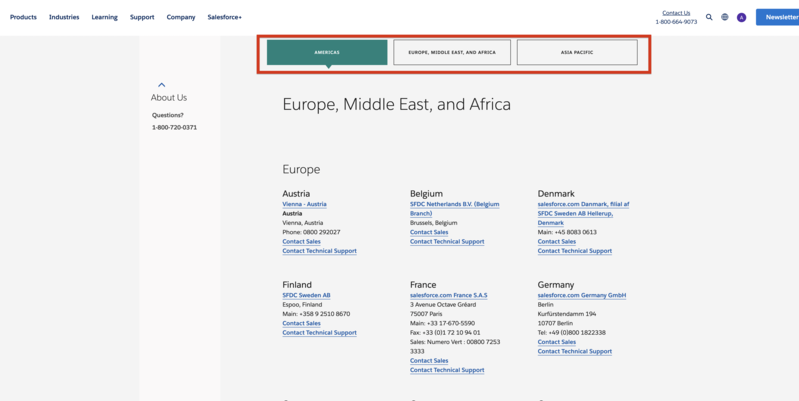Image resolution: width=799 pixels, height=401 pixels.
Task: Click 3 Avenue Octave Gréard address line
Action: tap(443, 305)
